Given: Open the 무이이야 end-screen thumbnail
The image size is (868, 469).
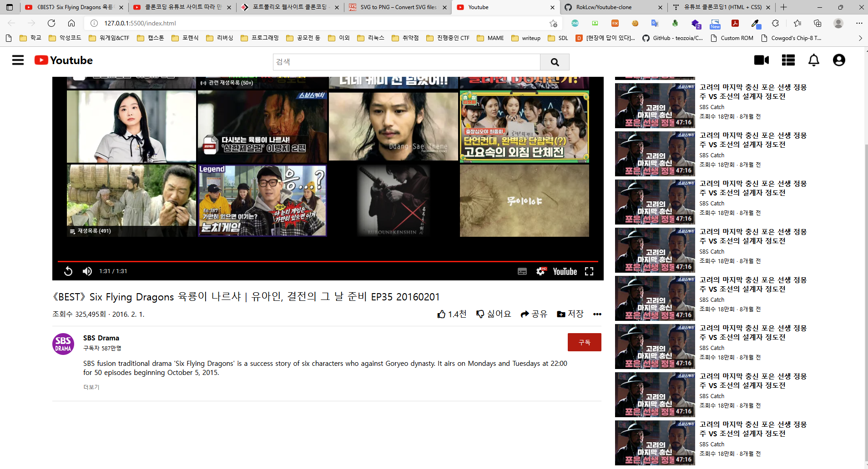Looking at the screenshot, I should click(x=525, y=200).
